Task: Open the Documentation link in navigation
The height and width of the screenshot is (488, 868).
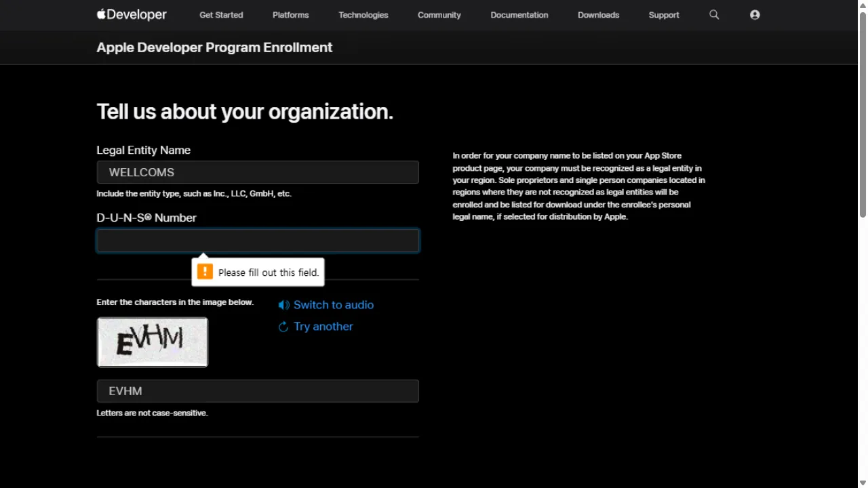Action: 519,15
